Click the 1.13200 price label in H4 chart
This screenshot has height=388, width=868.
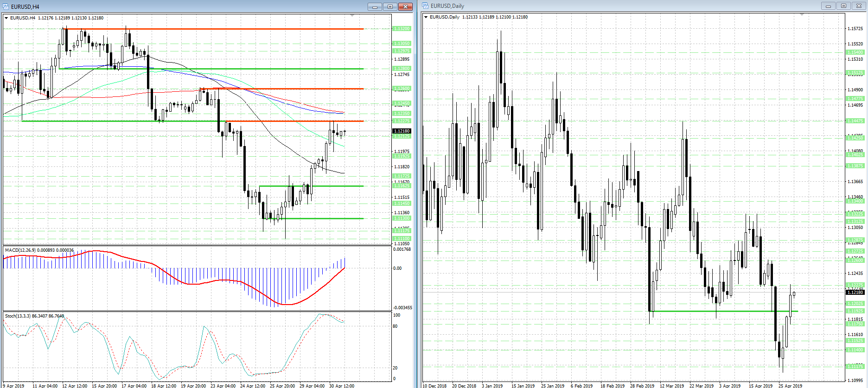[402, 29]
